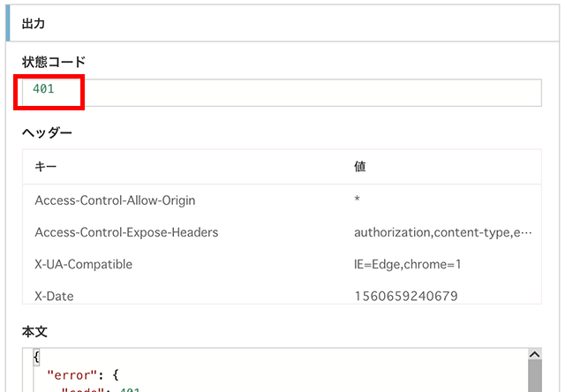Click the 1560659240679 value cell
Screen dimensions: 565x392
pyautogui.click(x=405, y=296)
